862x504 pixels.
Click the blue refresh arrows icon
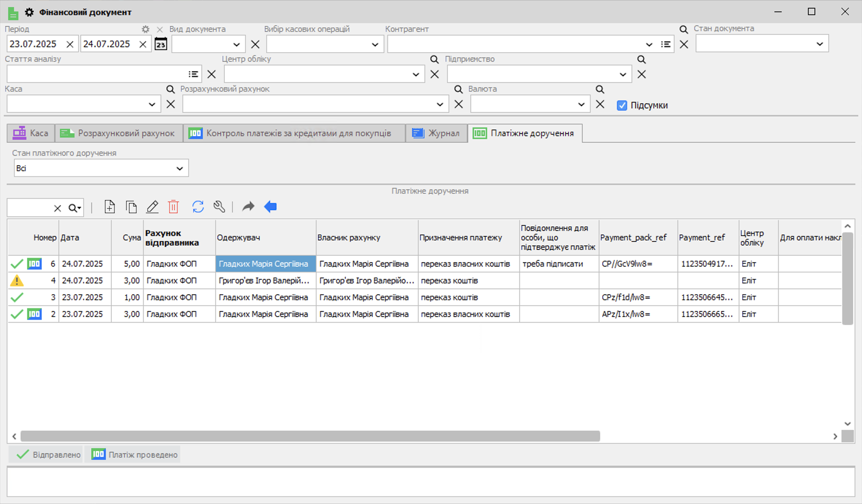198,207
